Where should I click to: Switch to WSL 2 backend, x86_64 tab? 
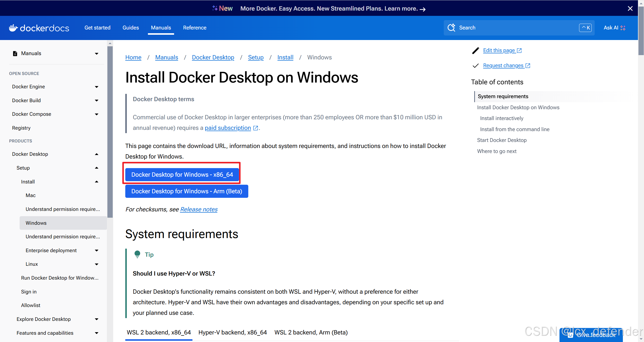click(x=159, y=332)
